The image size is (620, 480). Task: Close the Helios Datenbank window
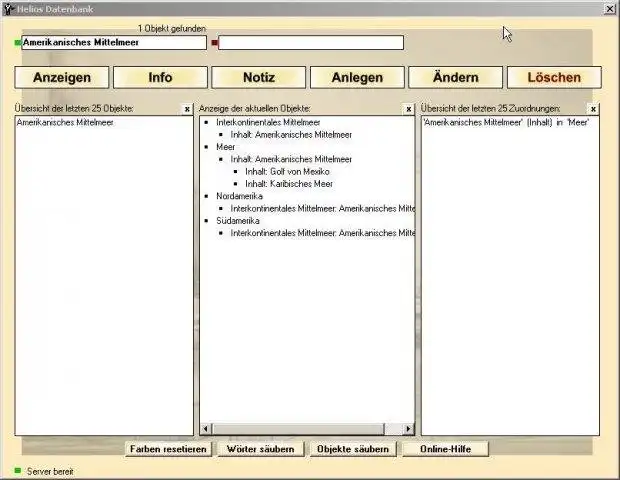click(610, 9)
